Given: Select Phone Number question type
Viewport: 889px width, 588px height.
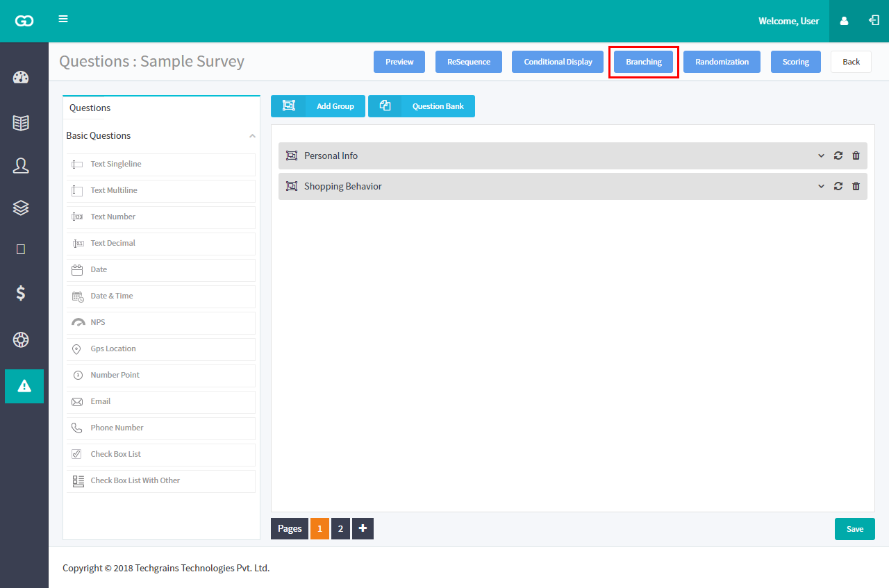Looking at the screenshot, I should pos(161,428).
